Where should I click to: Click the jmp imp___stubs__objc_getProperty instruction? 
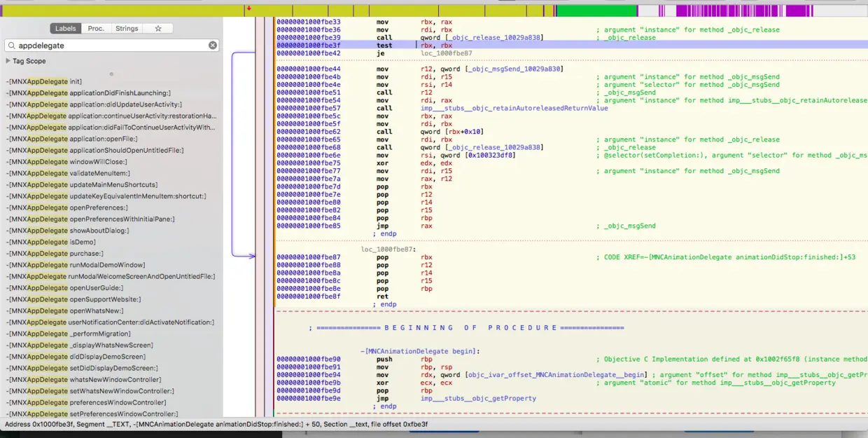coord(456,398)
